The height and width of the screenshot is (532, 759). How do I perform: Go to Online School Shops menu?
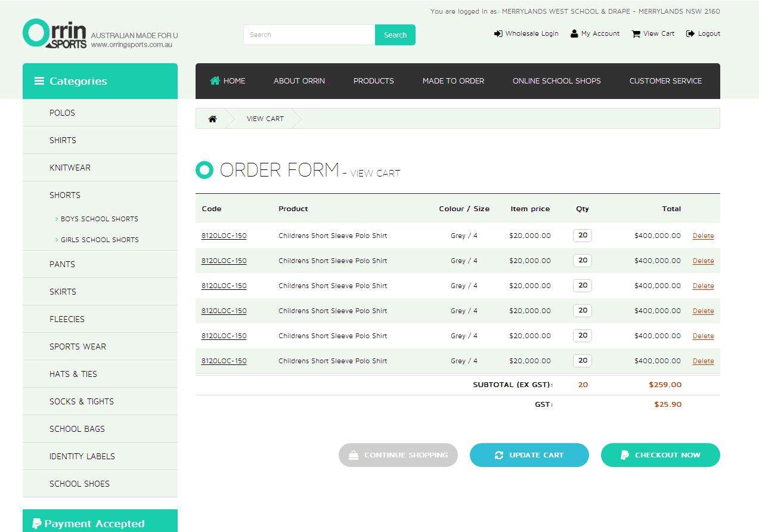(556, 81)
